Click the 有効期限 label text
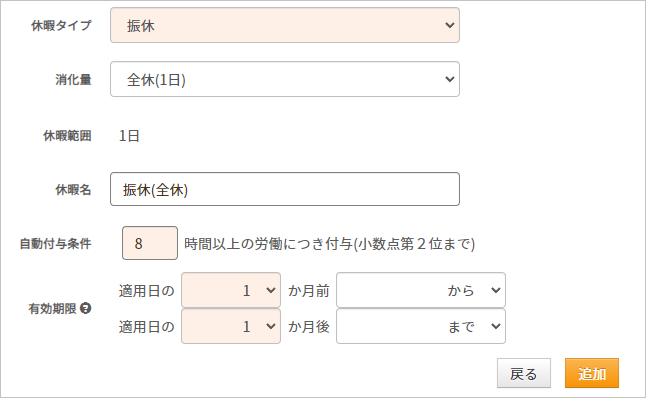Image resolution: width=646 pixels, height=398 pixels. pyautogui.click(x=52, y=308)
